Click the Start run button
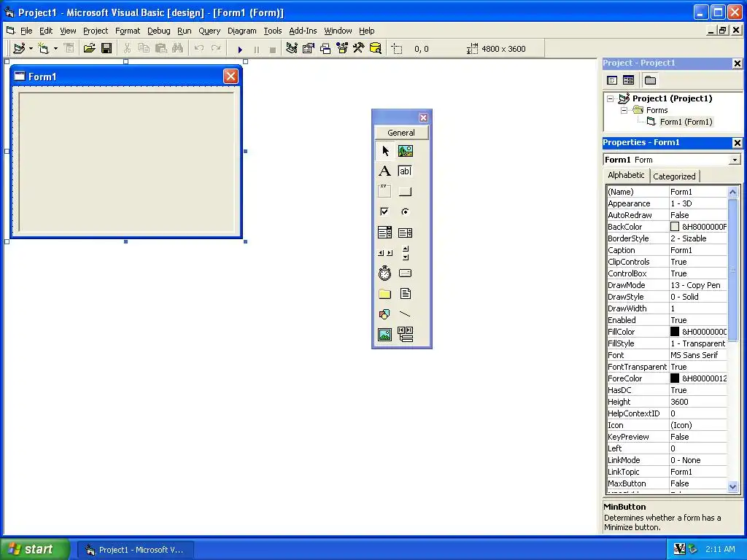This screenshot has width=747, height=560. pyautogui.click(x=240, y=49)
